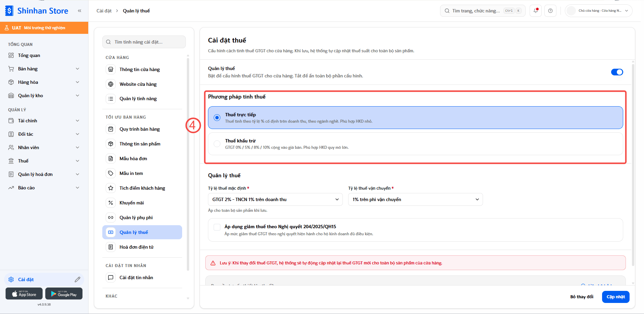Click the Khuyến mãi percent icon
Viewport: 644px width, 314px height.
(111, 203)
